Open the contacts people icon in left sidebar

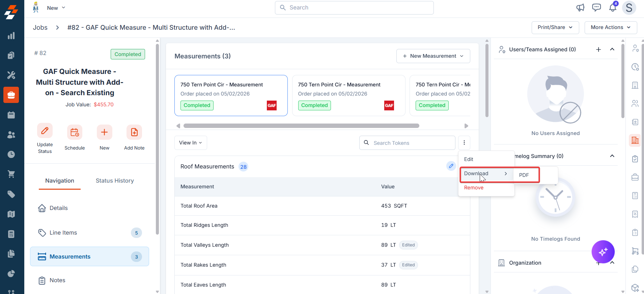point(11,135)
